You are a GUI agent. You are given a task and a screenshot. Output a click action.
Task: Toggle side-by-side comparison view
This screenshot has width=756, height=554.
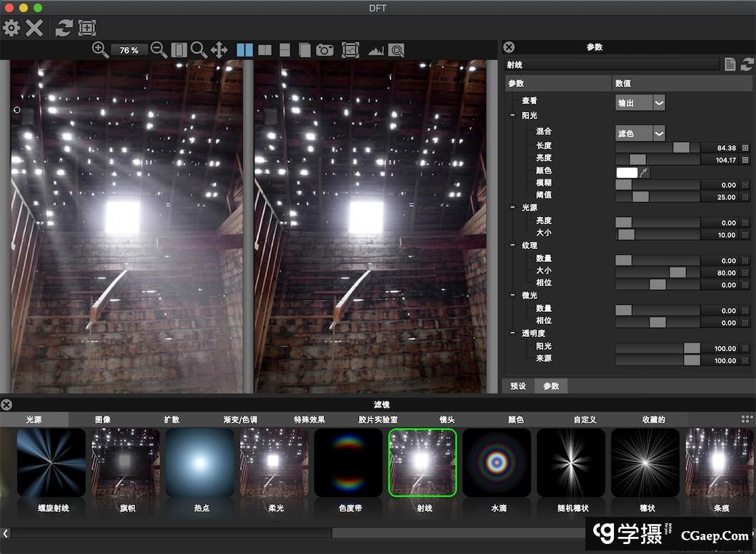pyautogui.click(x=245, y=50)
